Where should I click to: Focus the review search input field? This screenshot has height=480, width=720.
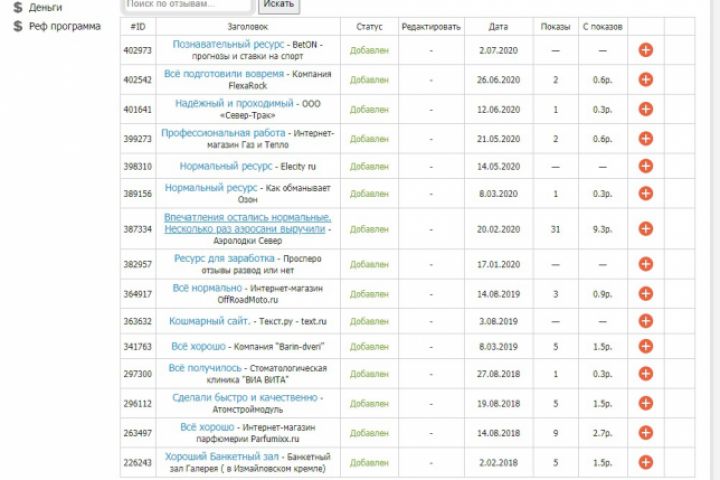[x=188, y=5]
